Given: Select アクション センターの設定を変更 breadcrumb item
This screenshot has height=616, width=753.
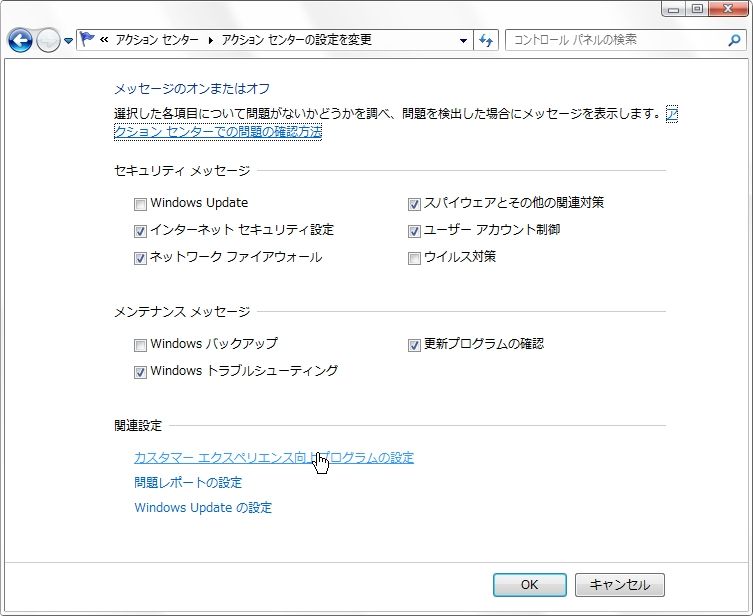Looking at the screenshot, I should point(296,40).
